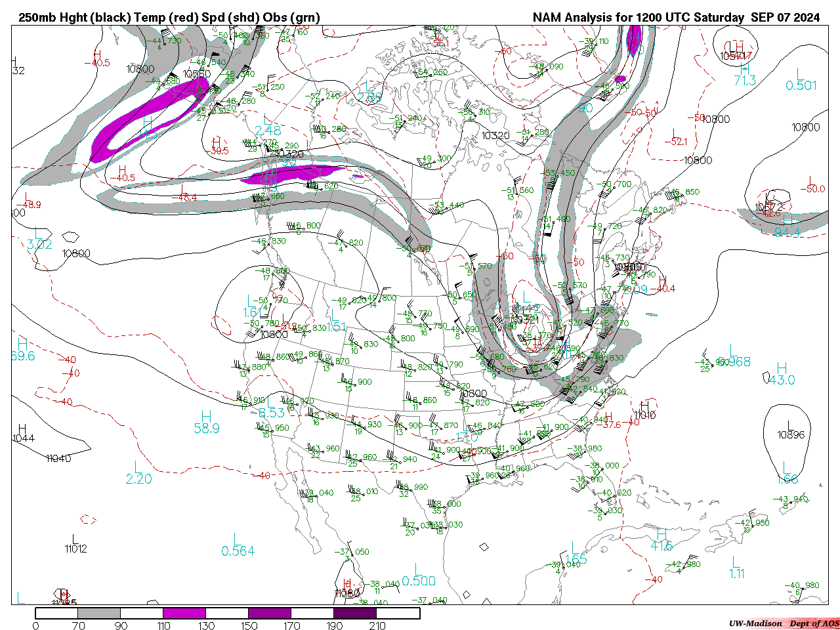
Task: Click the 250mb Hght map title text
Action: [169, 18]
